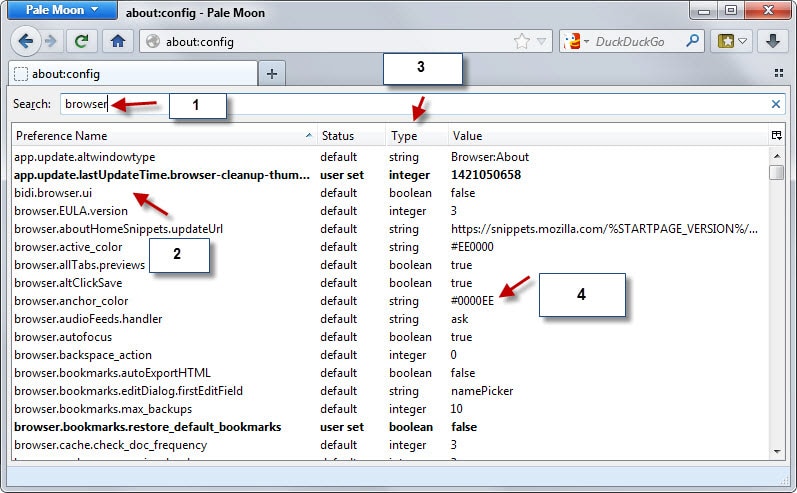Go back with the Back arrow
The image size is (797, 493).
click(25, 41)
